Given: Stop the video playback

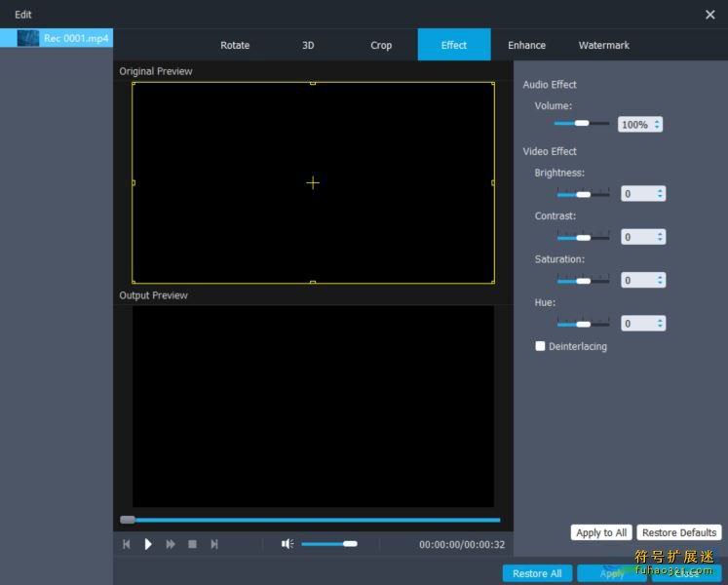Looking at the screenshot, I should tap(192, 544).
